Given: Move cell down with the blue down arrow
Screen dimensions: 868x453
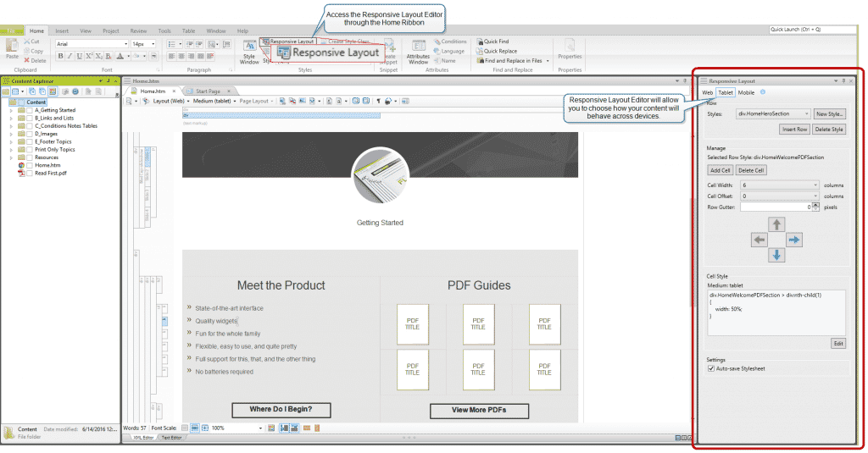Looking at the screenshot, I should point(776,255).
